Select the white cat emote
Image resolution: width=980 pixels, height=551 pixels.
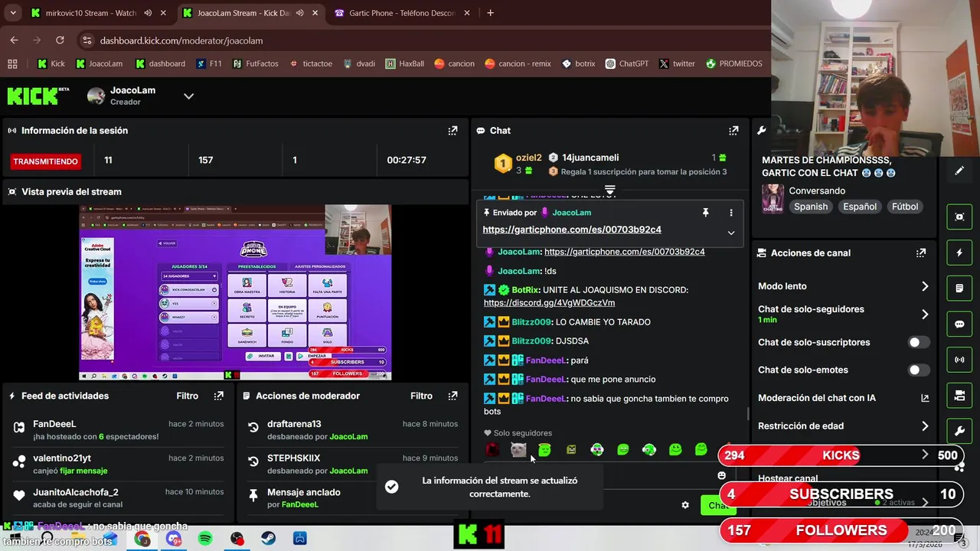click(518, 450)
